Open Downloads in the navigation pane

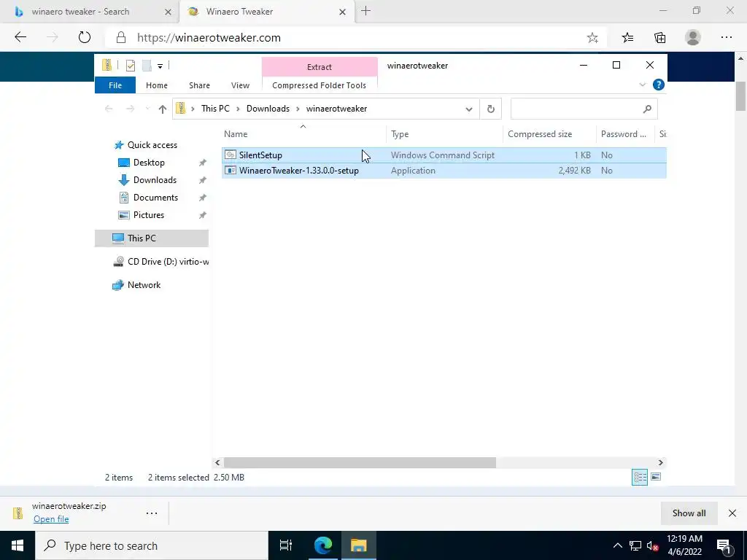click(x=155, y=180)
